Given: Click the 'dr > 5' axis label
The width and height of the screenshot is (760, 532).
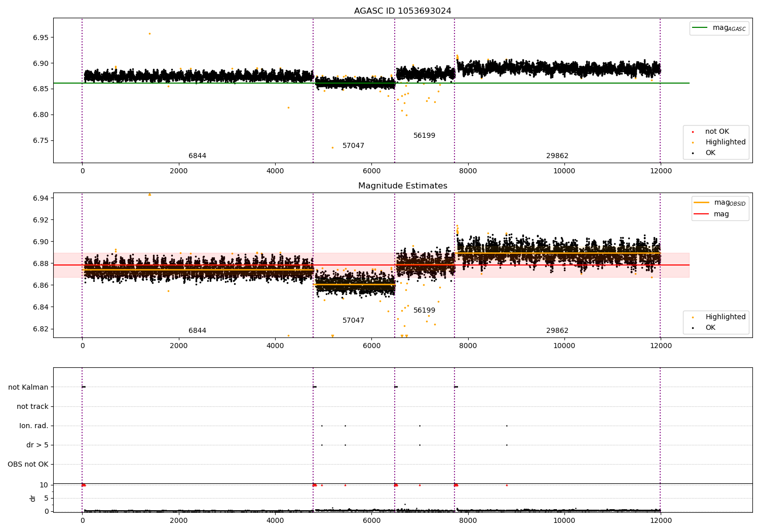Looking at the screenshot, I should point(37,445).
